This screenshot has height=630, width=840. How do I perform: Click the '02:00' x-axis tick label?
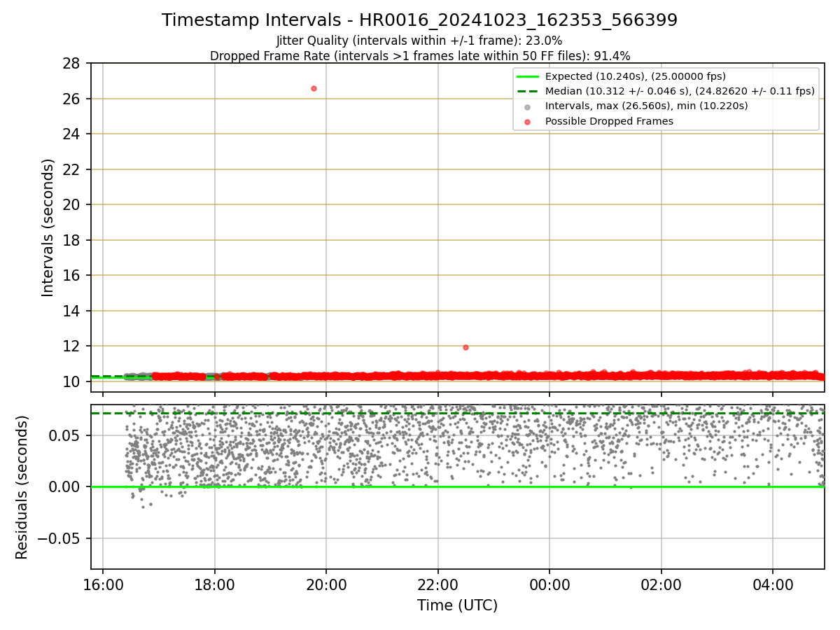(661, 584)
